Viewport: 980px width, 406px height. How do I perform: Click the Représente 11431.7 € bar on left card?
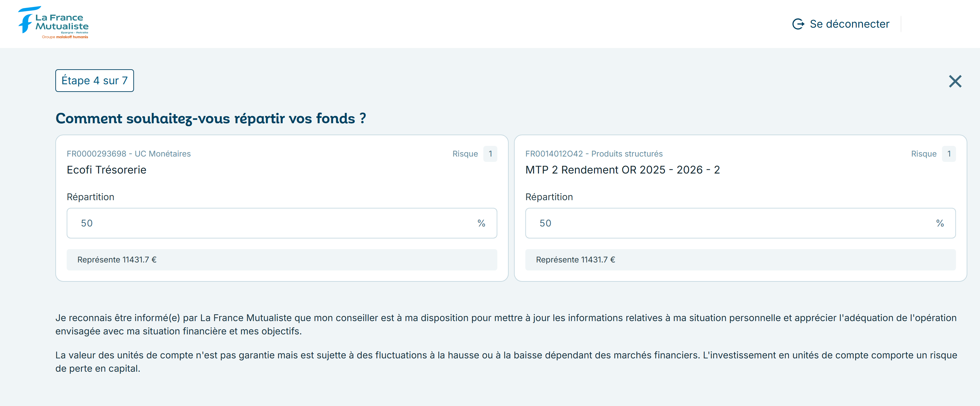[x=282, y=260]
